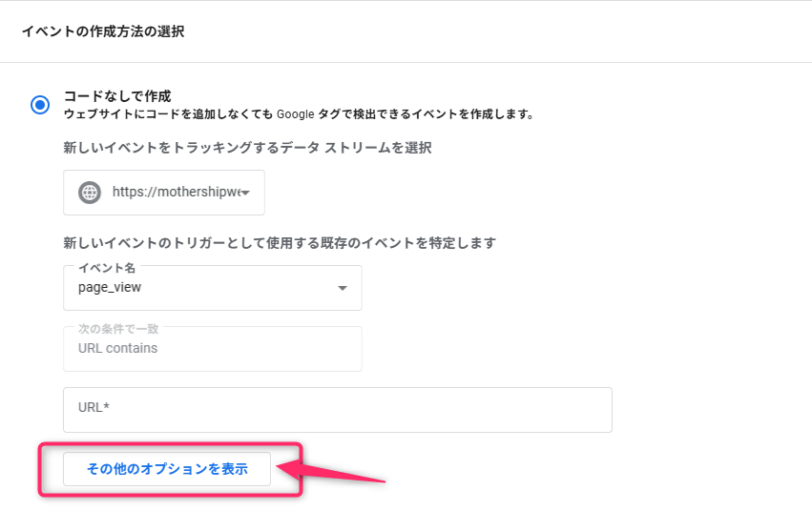Select the コードなしで作成 radio button
The image size is (812, 511).
(40, 105)
